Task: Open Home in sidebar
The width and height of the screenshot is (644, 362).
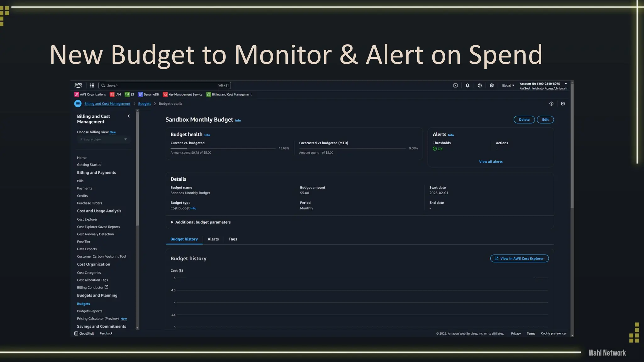Action: click(82, 158)
